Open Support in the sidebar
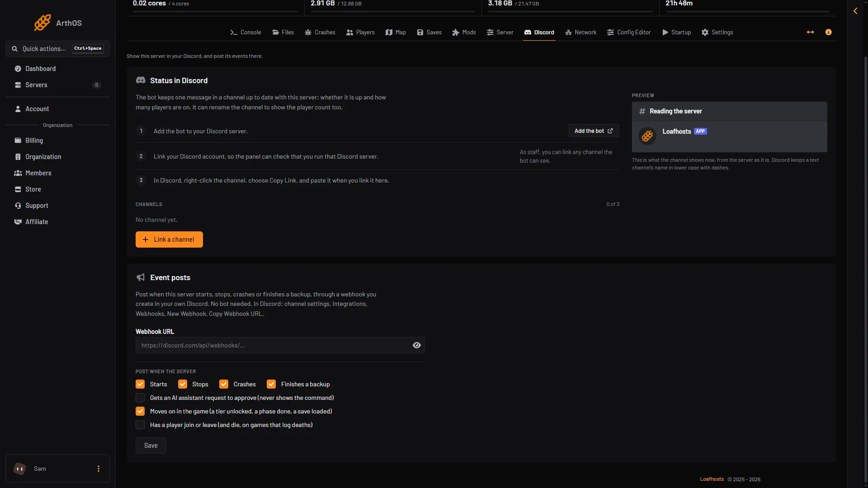 (x=57, y=206)
